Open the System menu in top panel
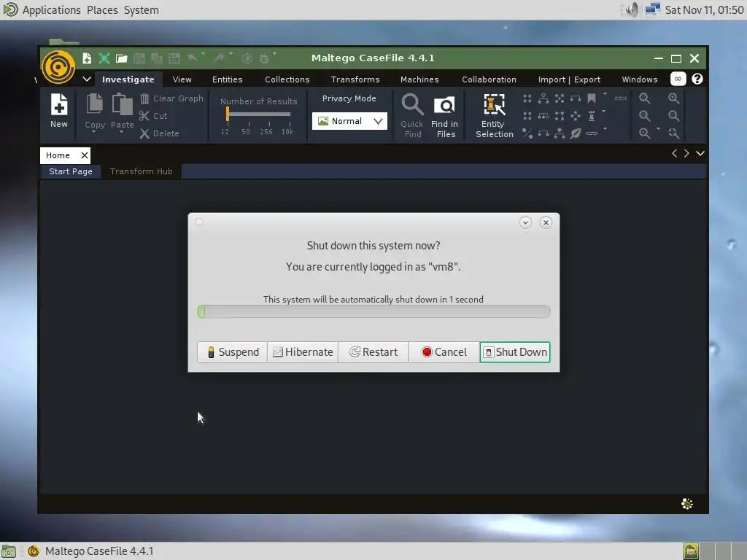 coord(141,10)
